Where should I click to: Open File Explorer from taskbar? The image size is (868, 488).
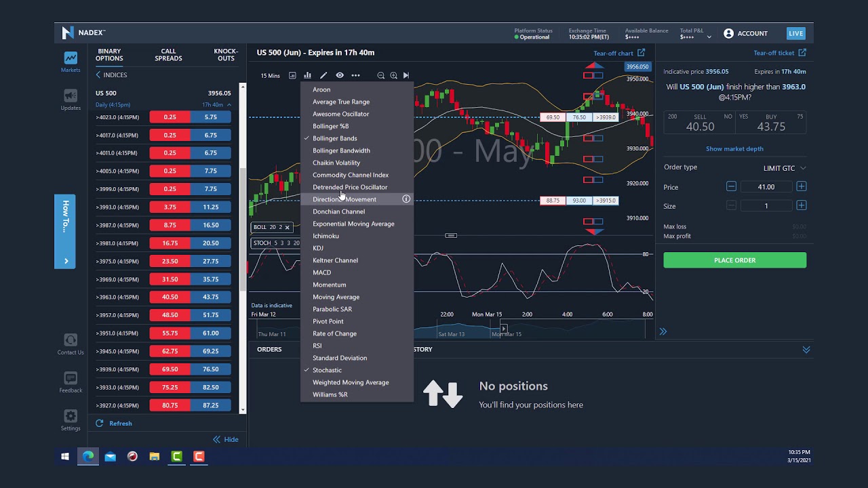click(x=154, y=457)
